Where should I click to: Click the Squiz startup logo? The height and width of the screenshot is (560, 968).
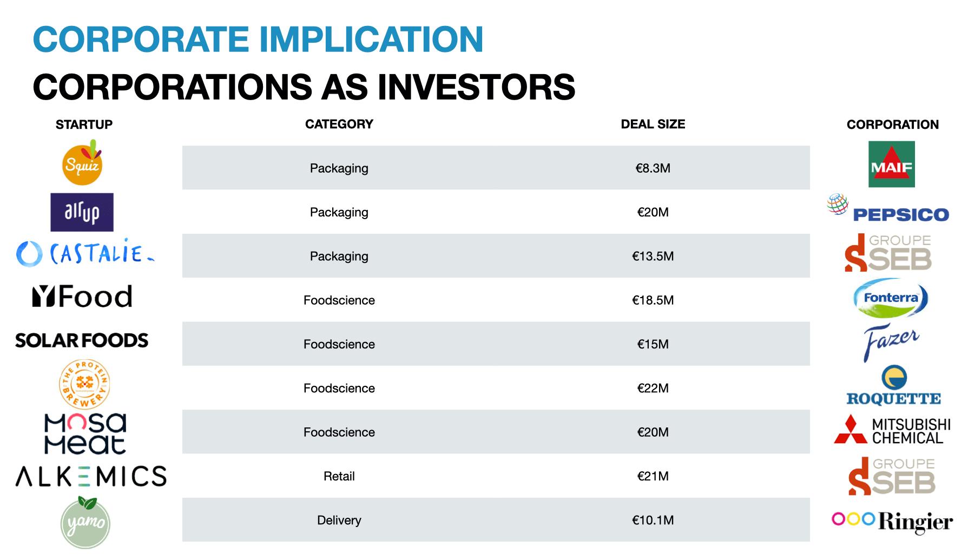click(82, 162)
